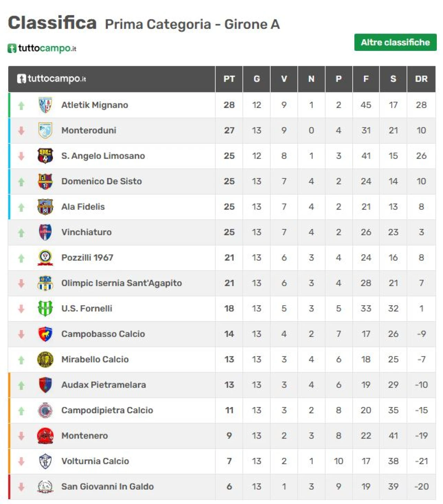Select the Campodipietra Calcio team name
Viewport: 443px width, 504px height.
(x=107, y=410)
